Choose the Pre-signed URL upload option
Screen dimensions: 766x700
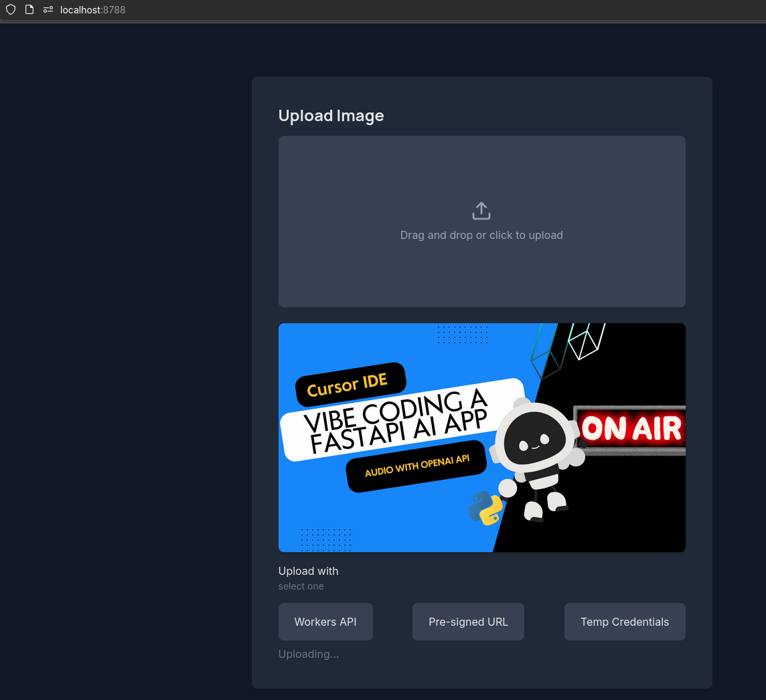click(468, 622)
